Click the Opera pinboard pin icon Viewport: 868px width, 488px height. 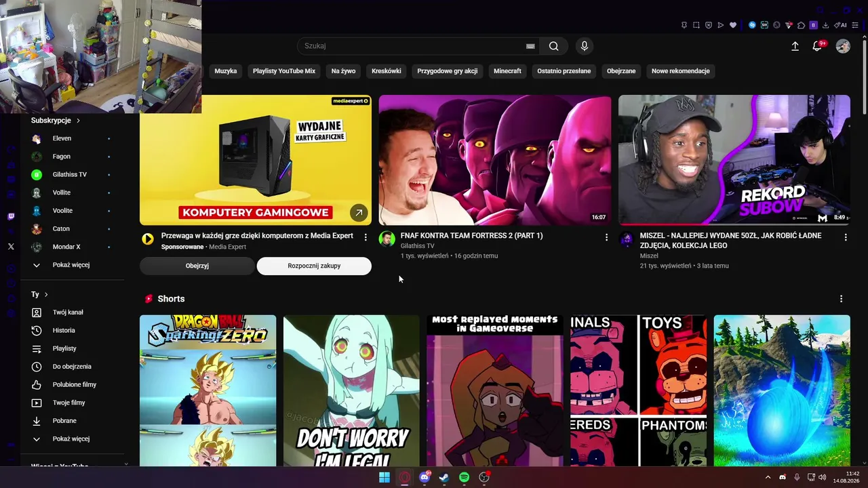click(x=684, y=25)
